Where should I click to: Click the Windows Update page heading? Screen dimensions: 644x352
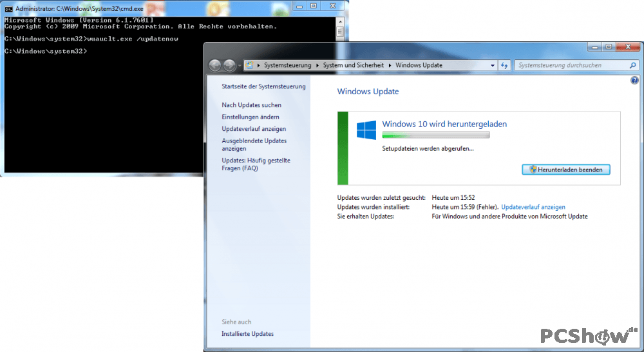pos(368,92)
